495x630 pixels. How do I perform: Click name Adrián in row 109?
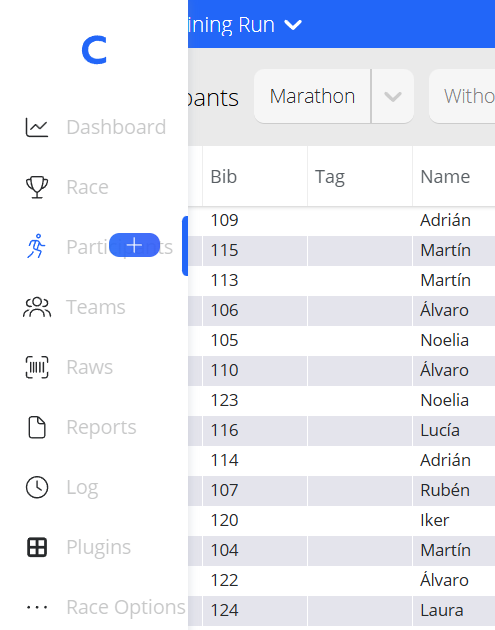click(445, 221)
